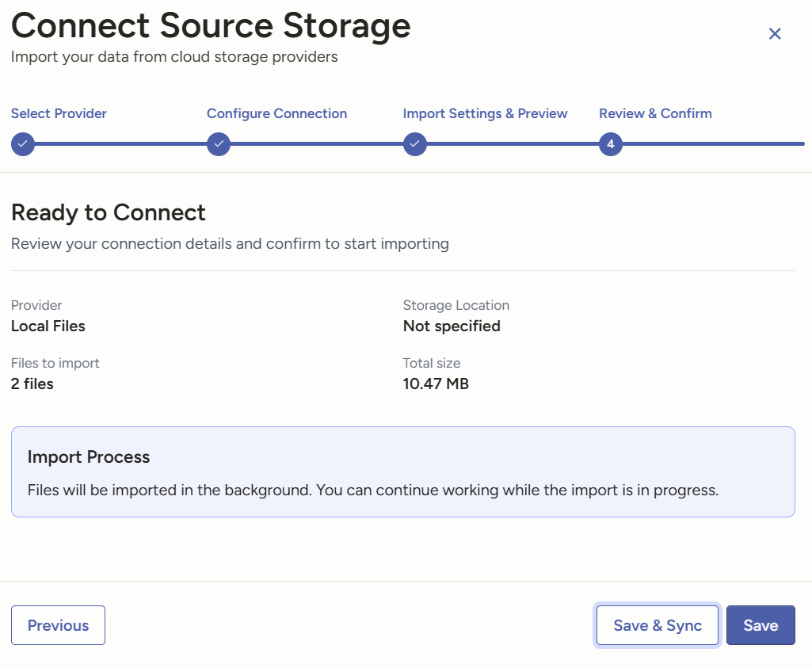Image resolution: width=812 pixels, height=668 pixels.
Task: Click the 10.47 MB total size value
Action: click(436, 384)
